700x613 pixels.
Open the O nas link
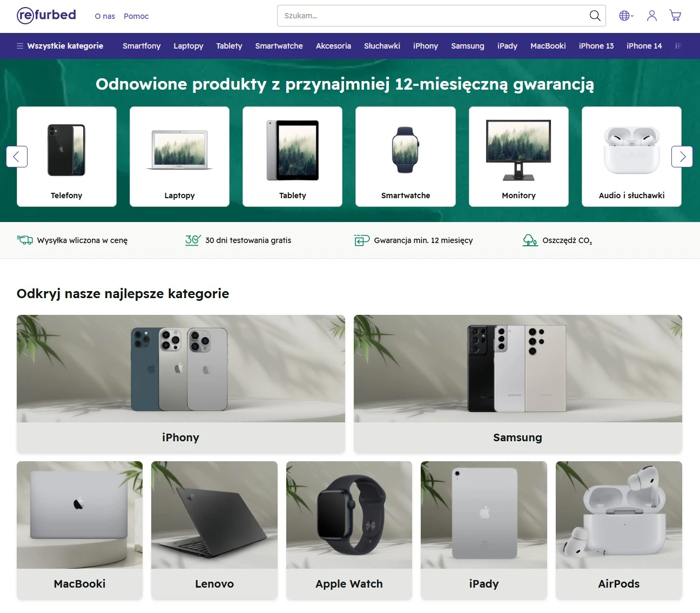[x=105, y=16]
